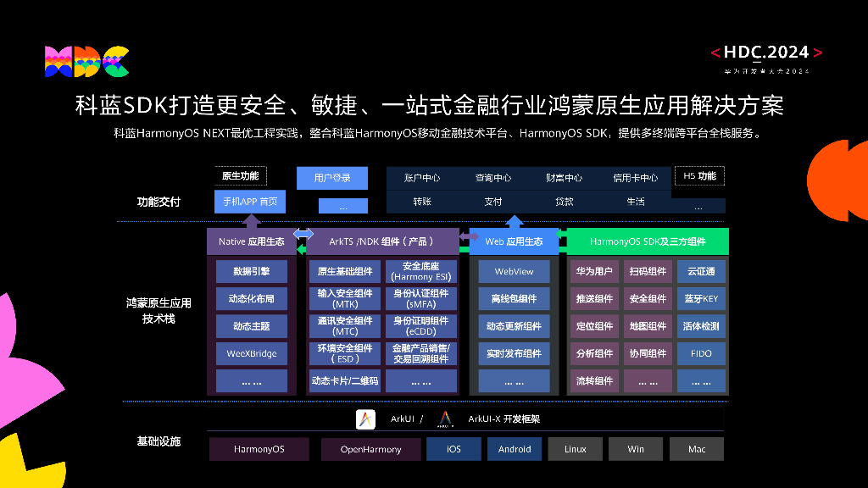Image resolution: width=868 pixels, height=488 pixels.
Task: Click the 分析组件 block
Action: [594, 353]
